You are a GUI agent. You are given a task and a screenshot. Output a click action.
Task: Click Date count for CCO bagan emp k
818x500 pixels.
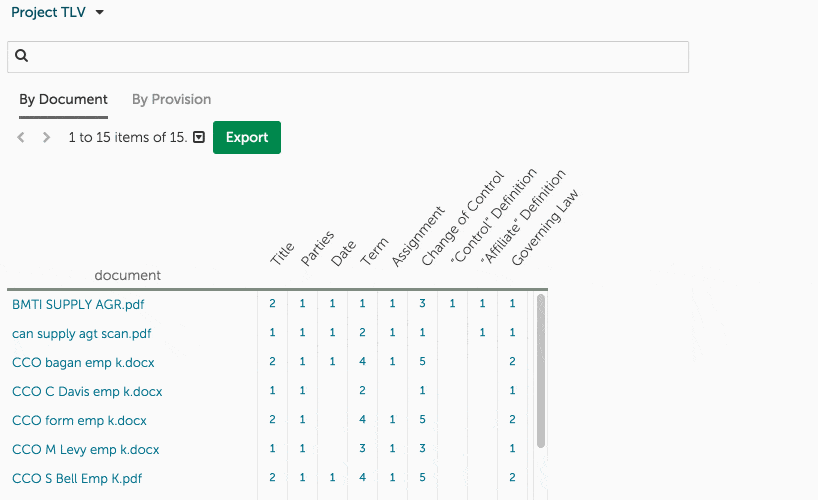[x=332, y=361]
